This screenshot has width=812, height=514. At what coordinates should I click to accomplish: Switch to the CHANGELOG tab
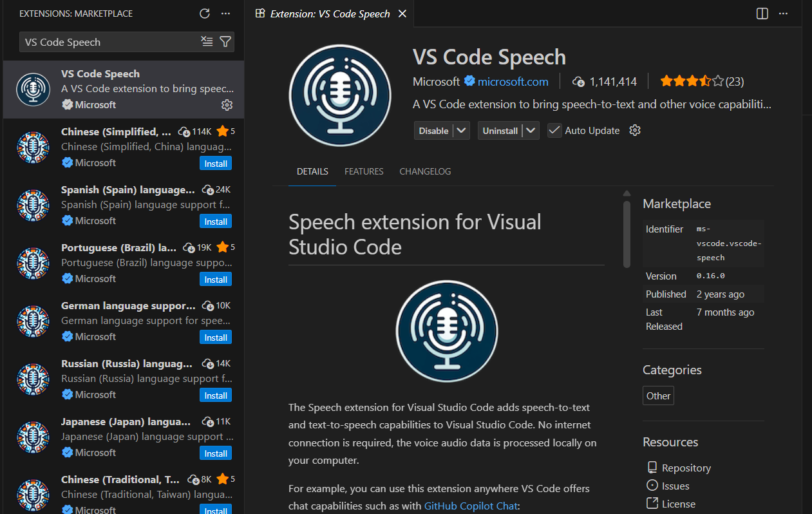click(x=425, y=171)
